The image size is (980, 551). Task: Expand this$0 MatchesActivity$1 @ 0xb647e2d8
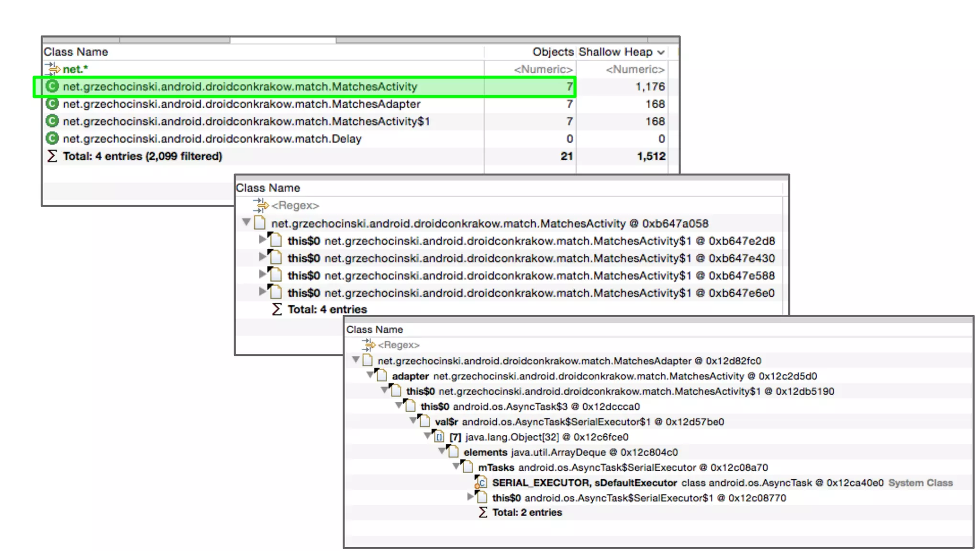pyautogui.click(x=262, y=239)
